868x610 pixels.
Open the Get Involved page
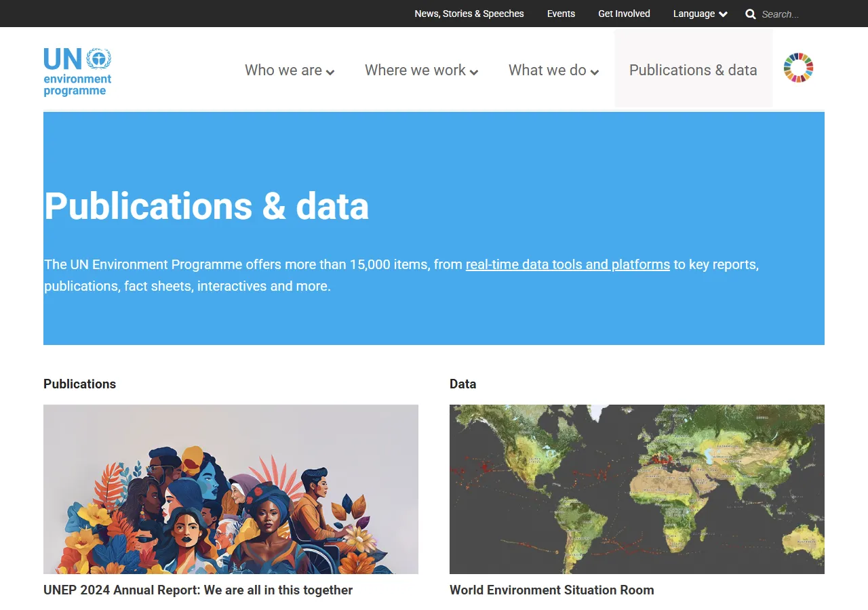coord(623,14)
